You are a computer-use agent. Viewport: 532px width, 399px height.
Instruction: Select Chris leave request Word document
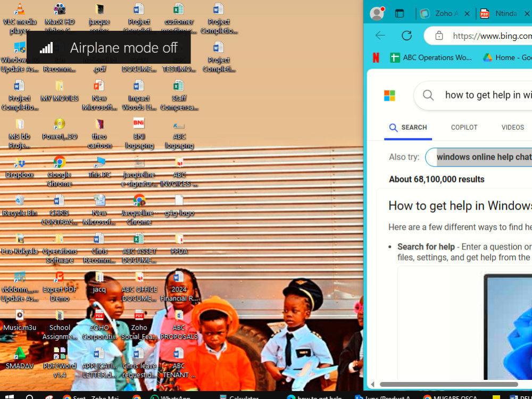tap(139, 363)
